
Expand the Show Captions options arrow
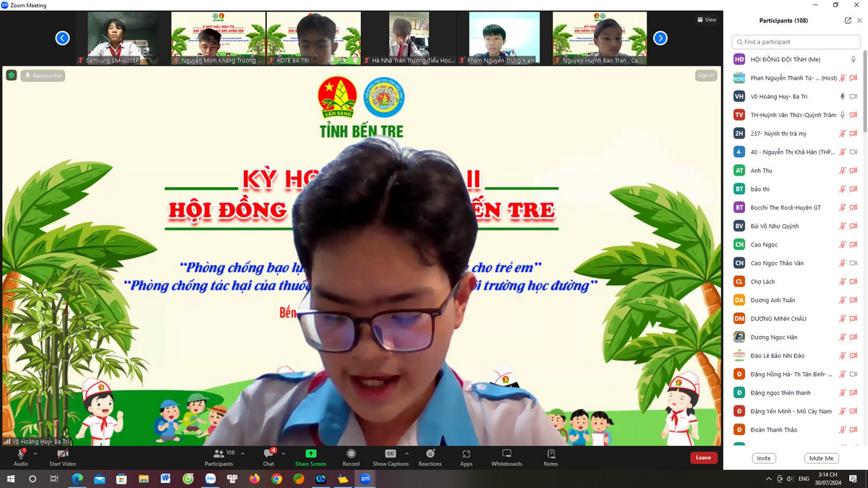407,453
